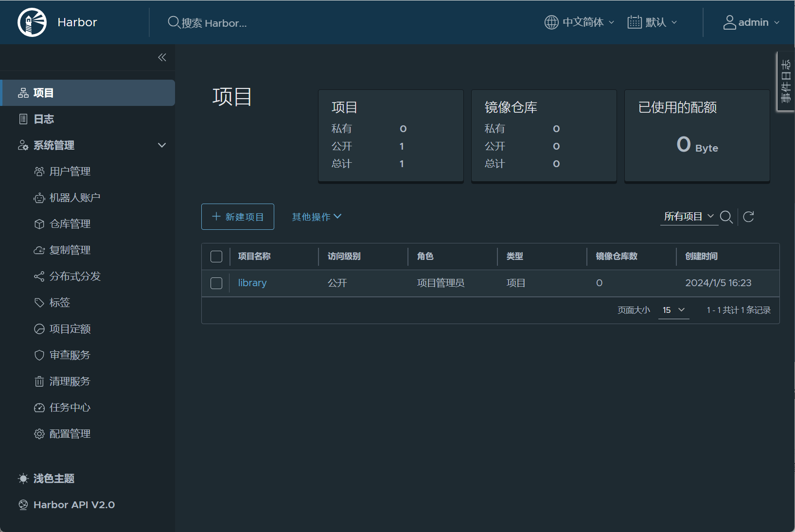Select 项目 in the sidebar
The width and height of the screenshot is (795, 532).
pos(88,93)
